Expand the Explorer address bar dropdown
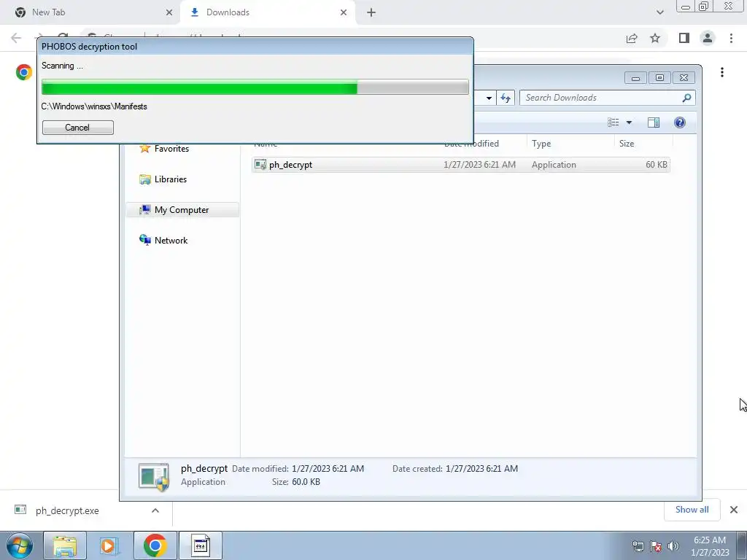The width and height of the screenshot is (747, 560). coord(489,98)
